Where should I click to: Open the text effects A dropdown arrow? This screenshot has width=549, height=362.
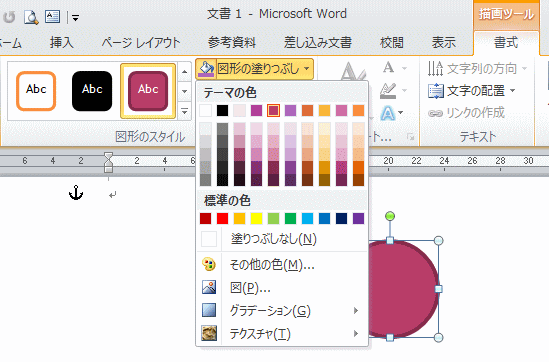click(x=401, y=113)
